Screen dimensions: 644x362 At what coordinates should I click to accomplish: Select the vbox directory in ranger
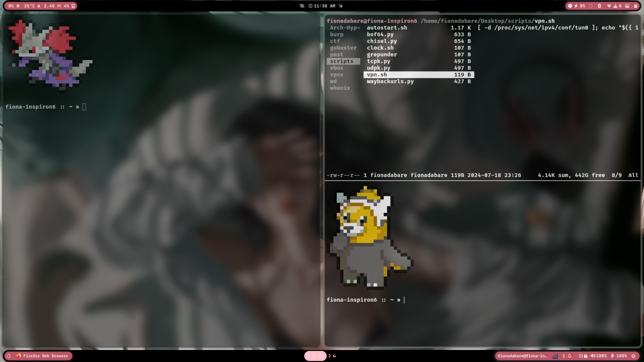336,68
